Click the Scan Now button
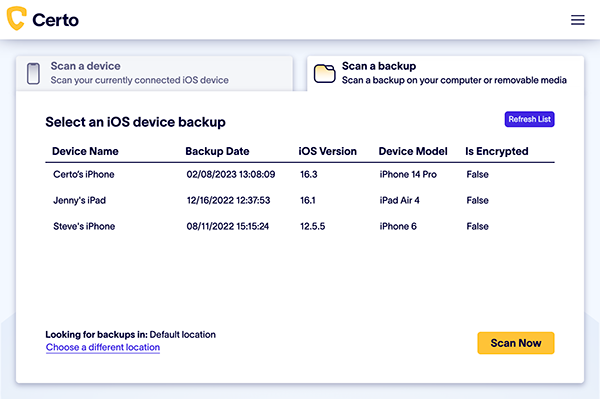Screen dimensions: 600x399 515,343
